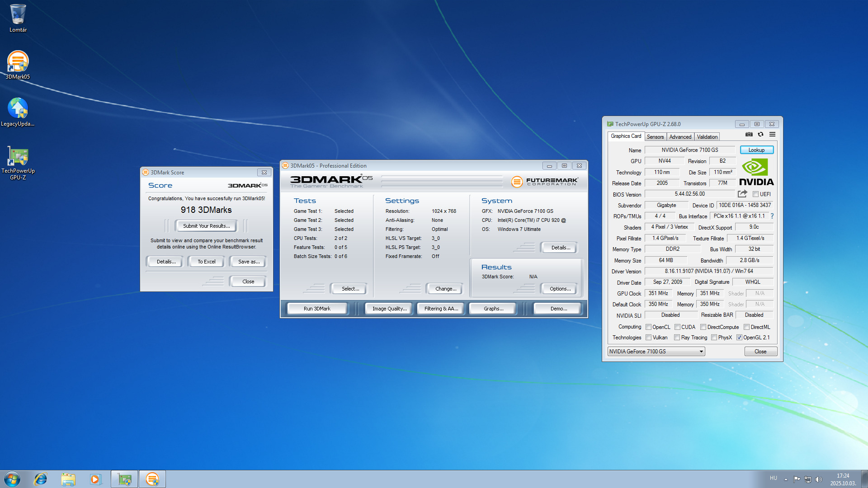This screenshot has width=868, height=488.
Task: Open GPU-Z hamburger menu icon
Action: 772,134
